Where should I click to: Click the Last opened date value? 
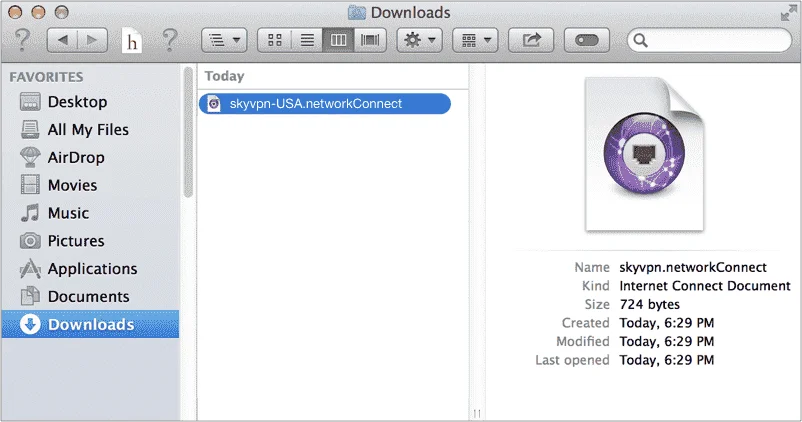tap(666, 360)
